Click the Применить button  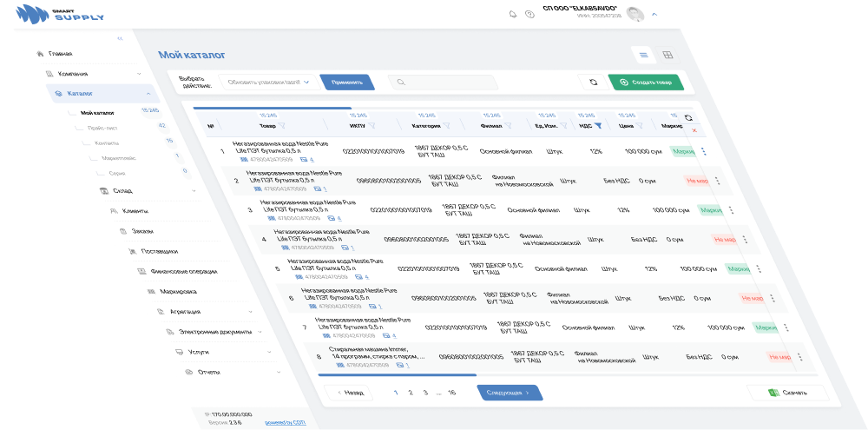tap(348, 82)
